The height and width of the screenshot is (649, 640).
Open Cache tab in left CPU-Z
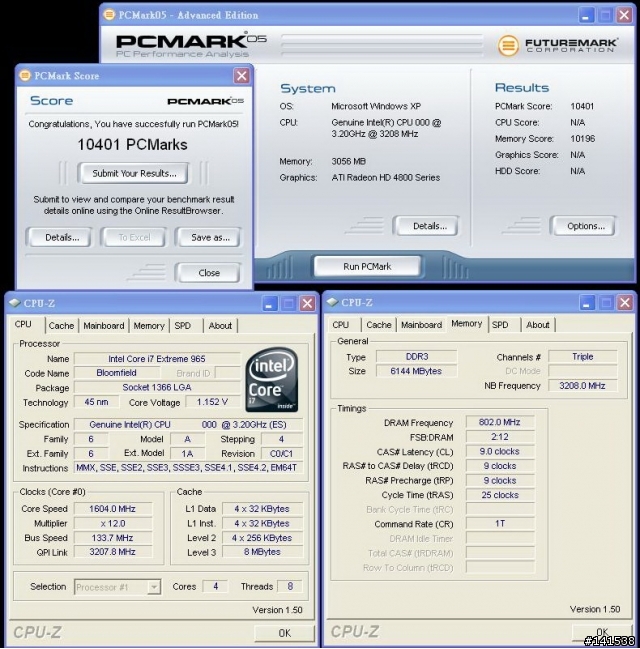(61, 326)
